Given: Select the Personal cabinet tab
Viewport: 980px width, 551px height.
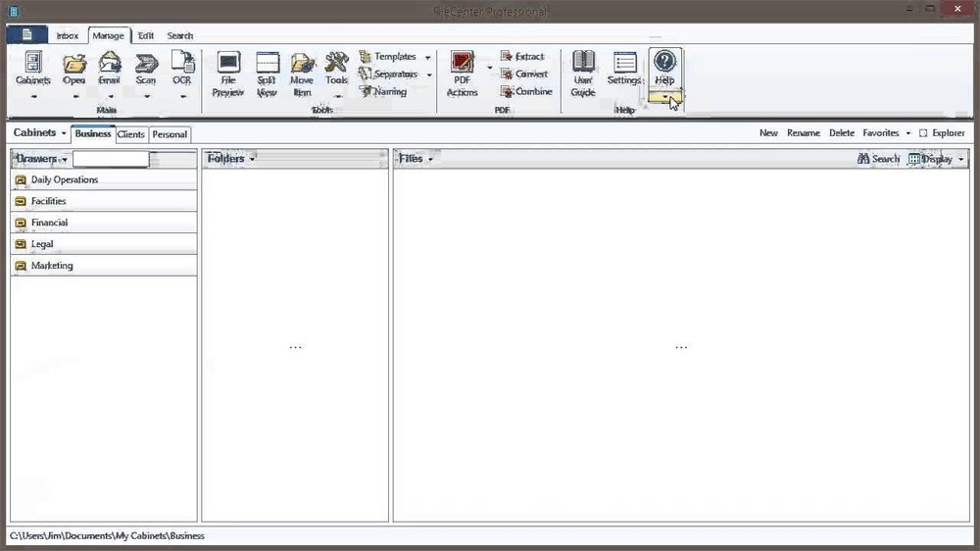Looking at the screenshot, I should pos(170,134).
